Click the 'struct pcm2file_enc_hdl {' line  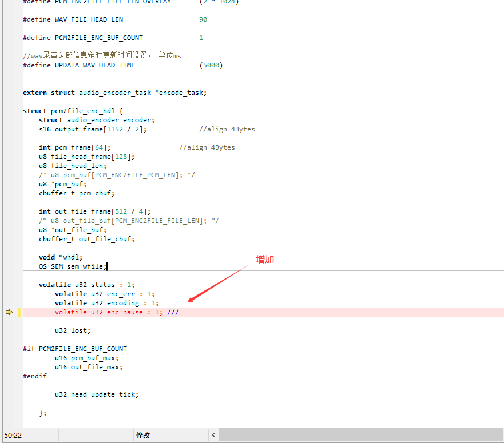(x=73, y=111)
